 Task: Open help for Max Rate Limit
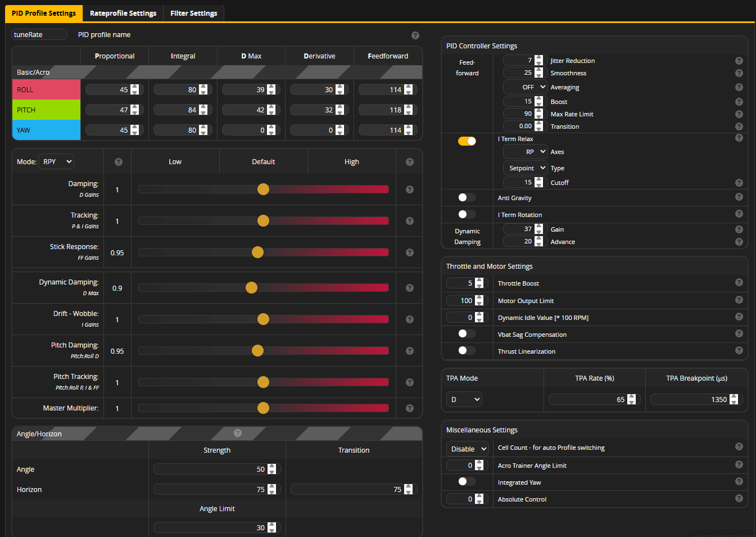pos(739,114)
